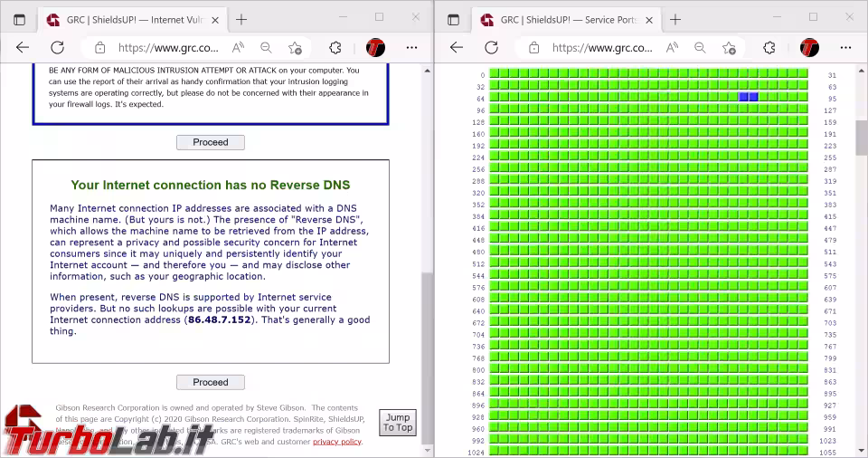Click first green port square in row 0
868x458 pixels.
point(495,73)
